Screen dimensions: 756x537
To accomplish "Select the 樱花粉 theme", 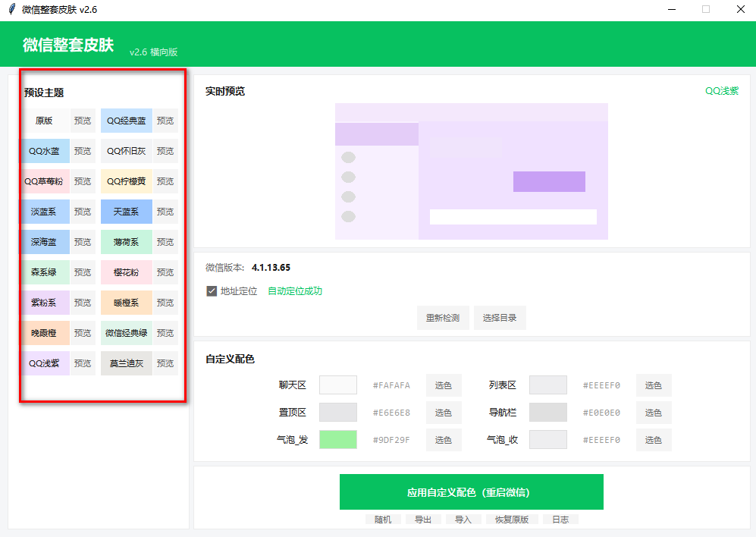I will (127, 272).
